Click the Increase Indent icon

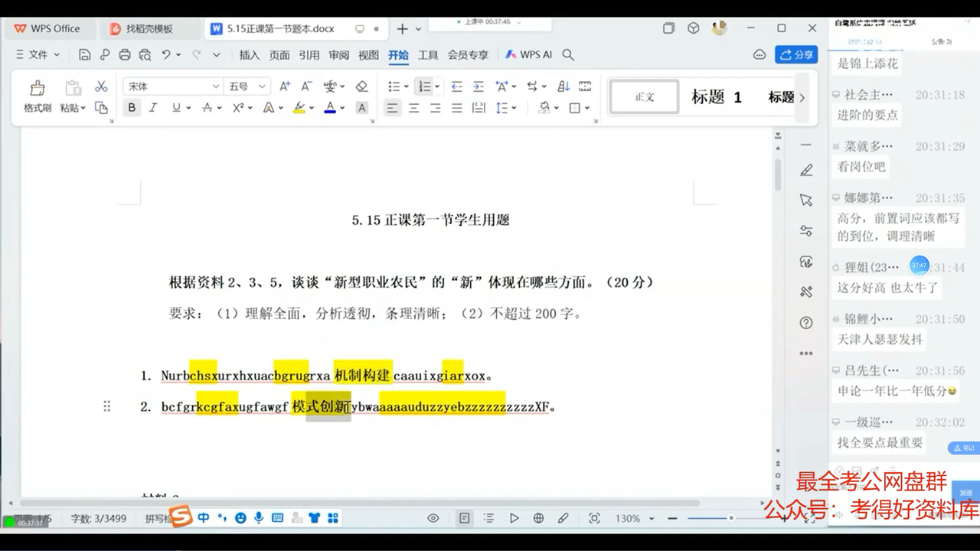point(478,86)
